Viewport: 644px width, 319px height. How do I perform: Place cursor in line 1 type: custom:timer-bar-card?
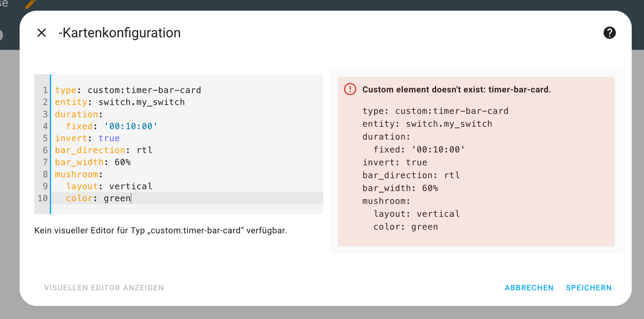tap(128, 90)
